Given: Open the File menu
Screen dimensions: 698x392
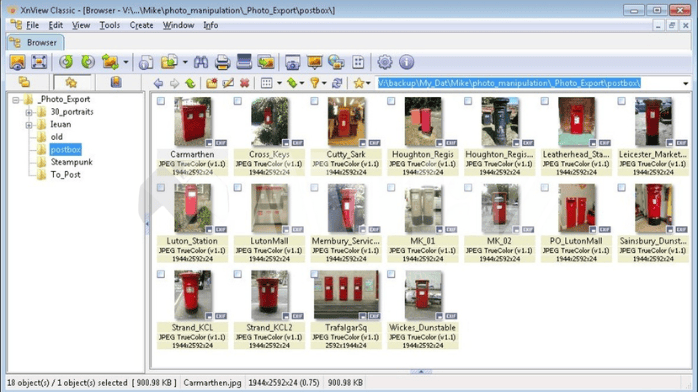Looking at the screenshot, I should pyautogui.click(x=32, y=25).
